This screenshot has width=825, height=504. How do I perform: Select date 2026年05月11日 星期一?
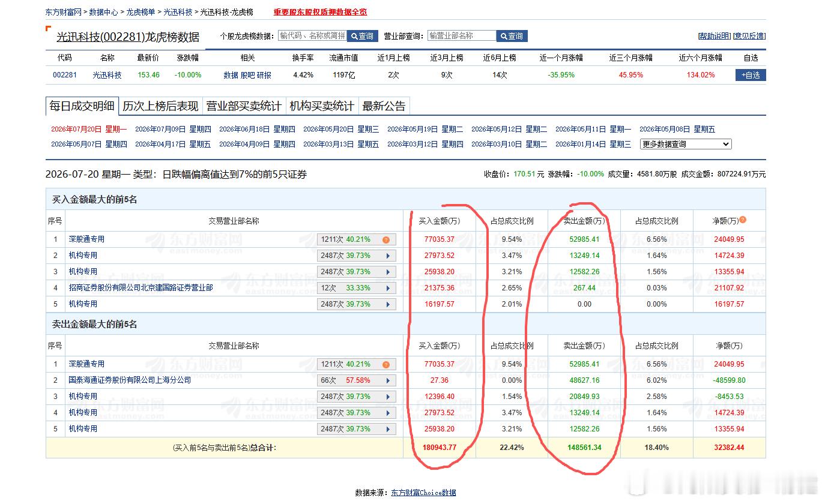point(593,129)
